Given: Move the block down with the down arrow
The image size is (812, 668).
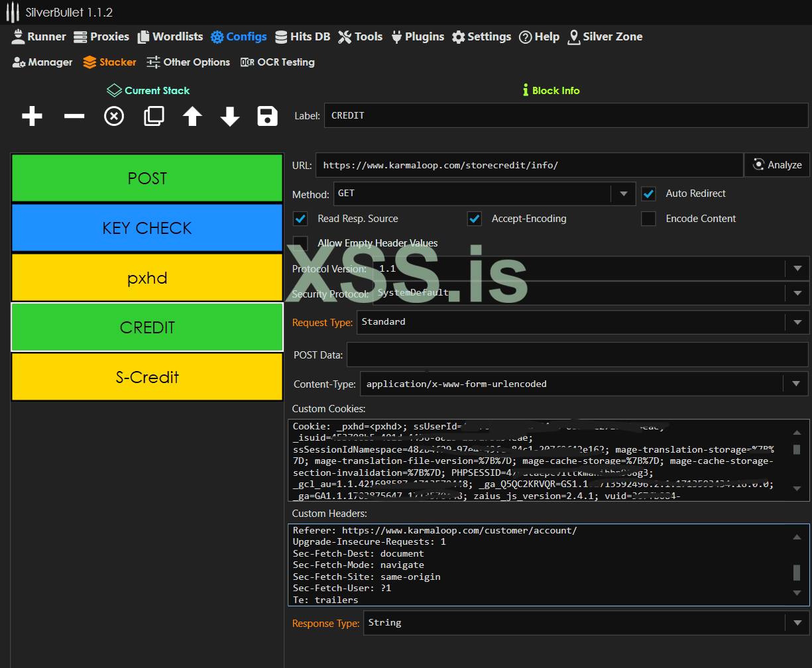Looking at the screenshot, I should pyautogui.click(x=230, y=117).
